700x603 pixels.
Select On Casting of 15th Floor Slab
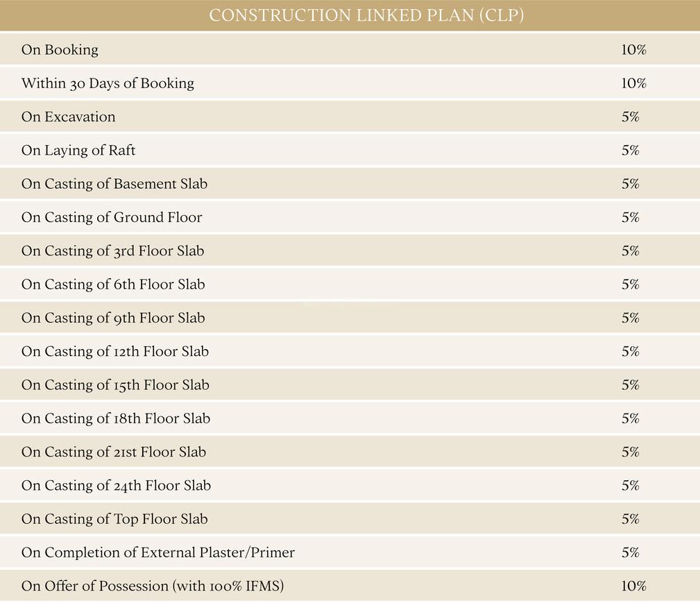tap(115, 385)
